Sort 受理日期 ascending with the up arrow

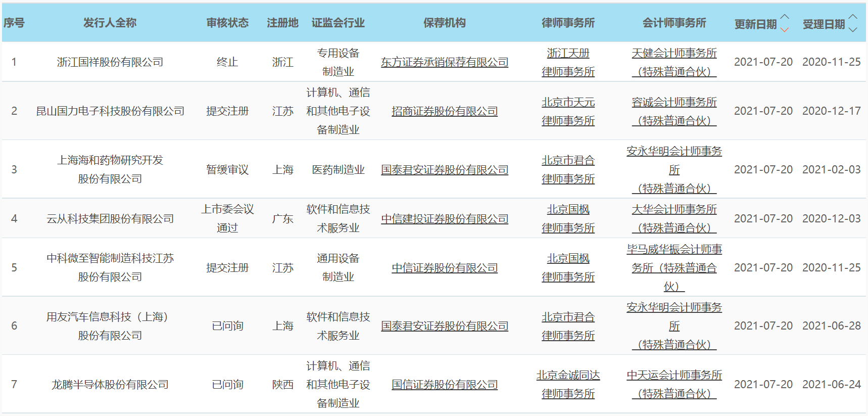pos(853,17)
